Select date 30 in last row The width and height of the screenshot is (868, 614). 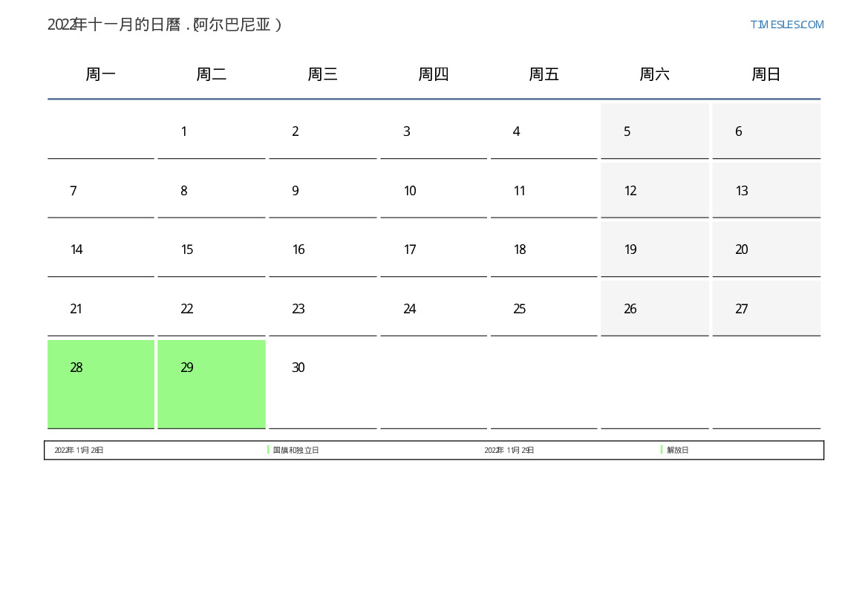coord(322,384)
